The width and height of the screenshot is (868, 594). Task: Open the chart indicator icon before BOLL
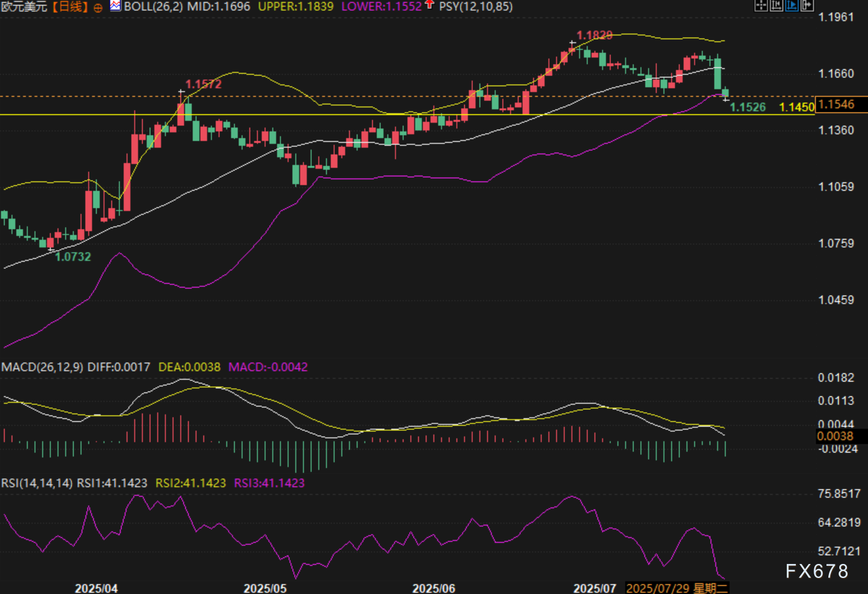tap(116, 6)
